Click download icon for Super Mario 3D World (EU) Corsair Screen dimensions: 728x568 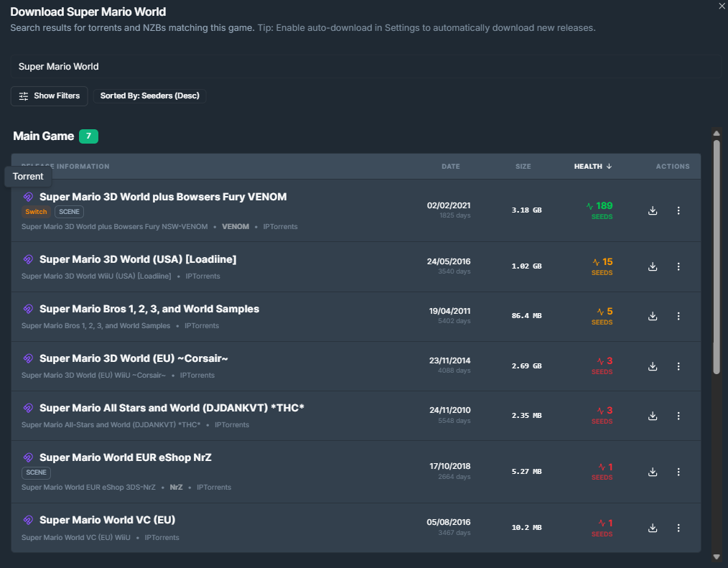point(653,366)
